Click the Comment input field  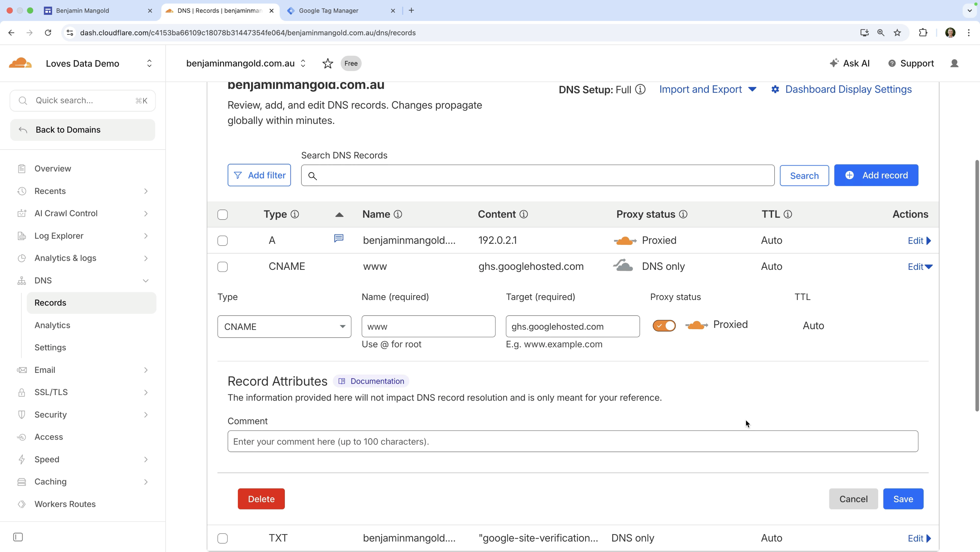573,442
